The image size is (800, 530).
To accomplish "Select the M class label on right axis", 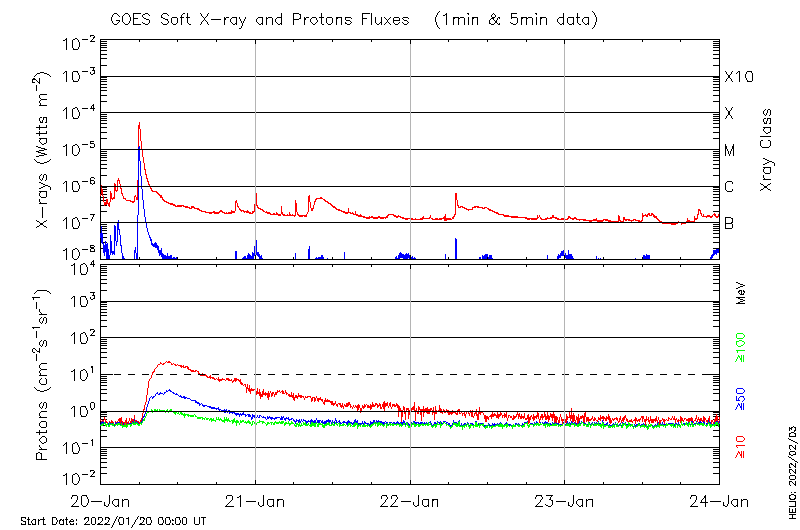I will (730, 151).
